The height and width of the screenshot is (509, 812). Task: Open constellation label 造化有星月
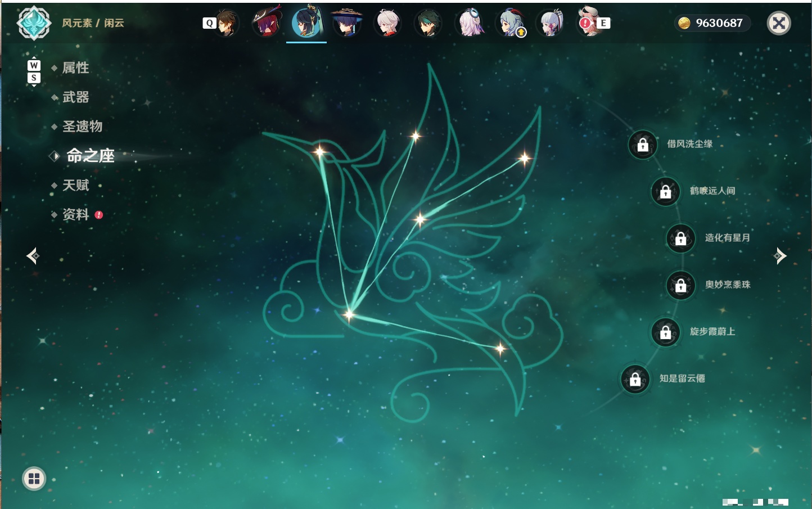click(x=728, y=237)
